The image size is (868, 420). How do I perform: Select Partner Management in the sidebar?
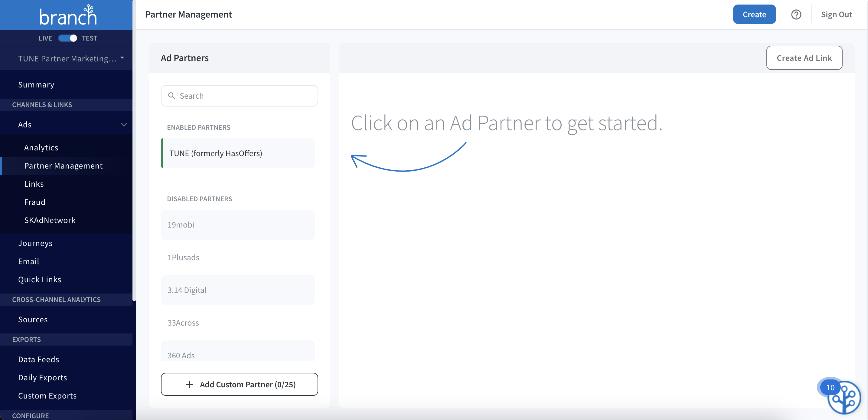point(63,166)
